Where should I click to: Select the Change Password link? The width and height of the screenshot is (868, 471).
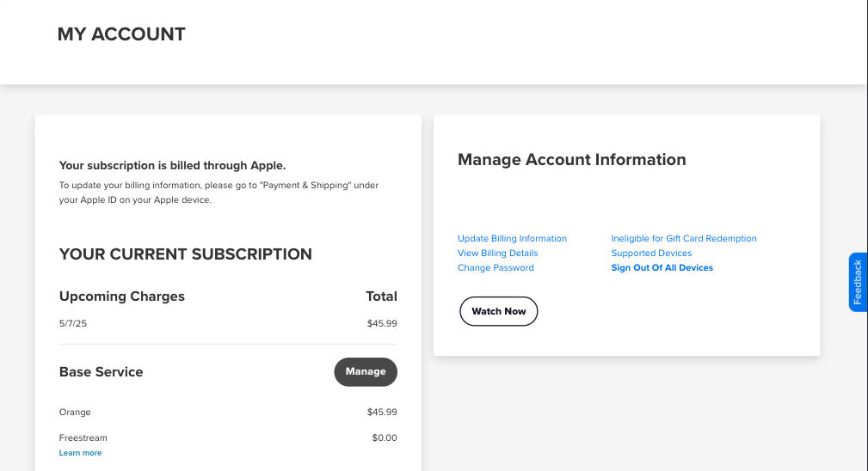point(496,267)
